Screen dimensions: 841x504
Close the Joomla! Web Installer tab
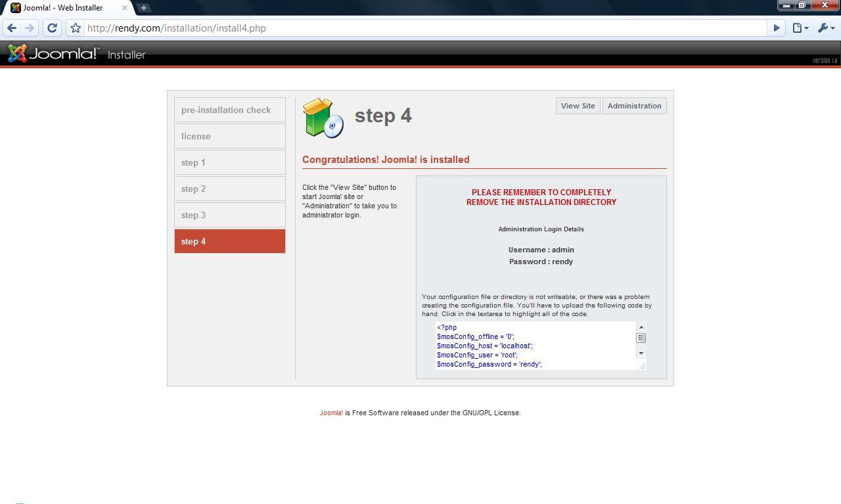125,8
